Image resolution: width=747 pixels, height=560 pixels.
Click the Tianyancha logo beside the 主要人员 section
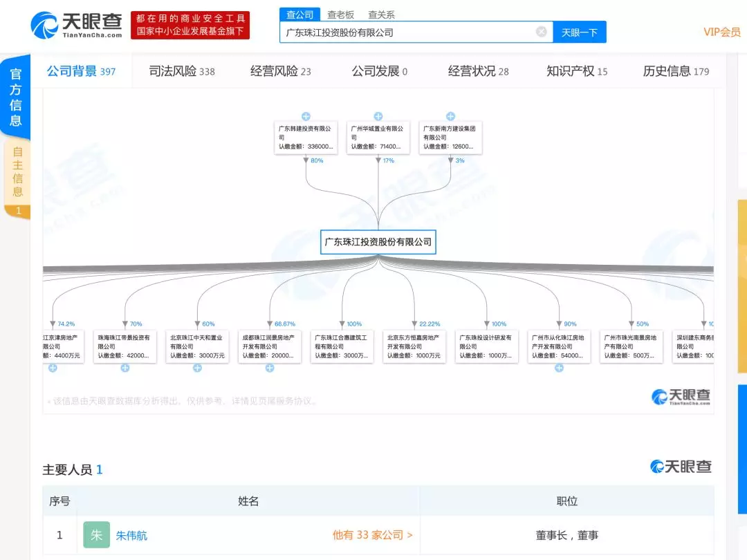click(x=681, y=467)
